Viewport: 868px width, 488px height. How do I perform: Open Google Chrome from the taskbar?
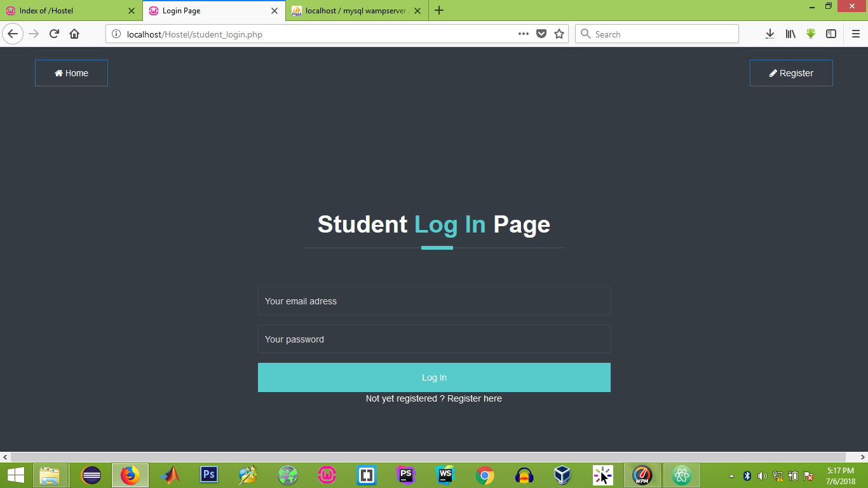[484, 475]
